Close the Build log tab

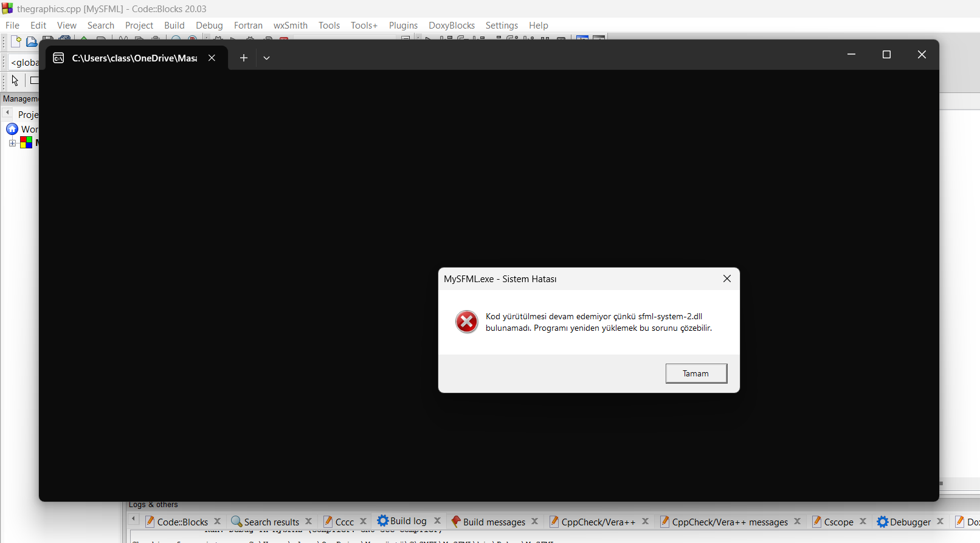click(x=437, y=521)
